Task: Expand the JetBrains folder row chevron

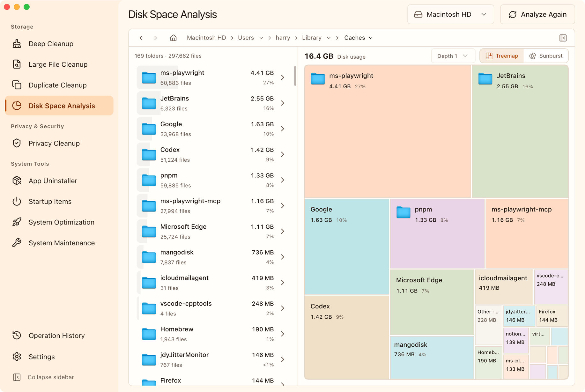Action: [x=283, y=103]
